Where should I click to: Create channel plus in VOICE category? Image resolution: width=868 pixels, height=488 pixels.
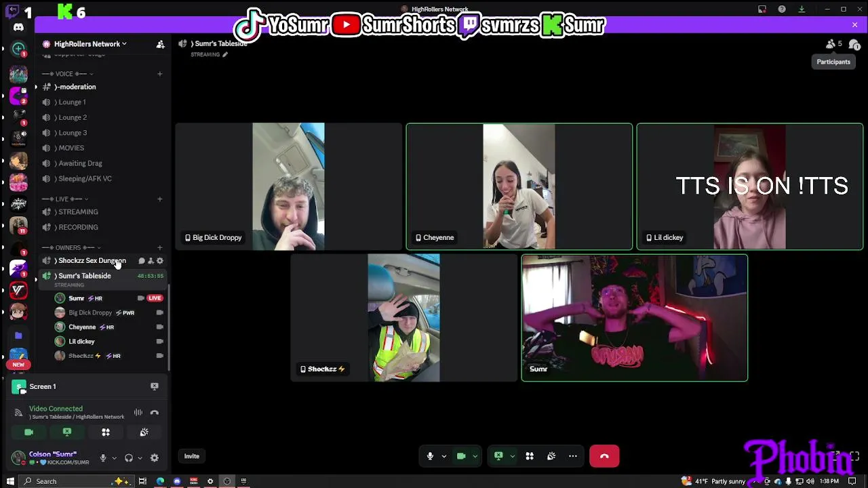click(x=160, y=74)
